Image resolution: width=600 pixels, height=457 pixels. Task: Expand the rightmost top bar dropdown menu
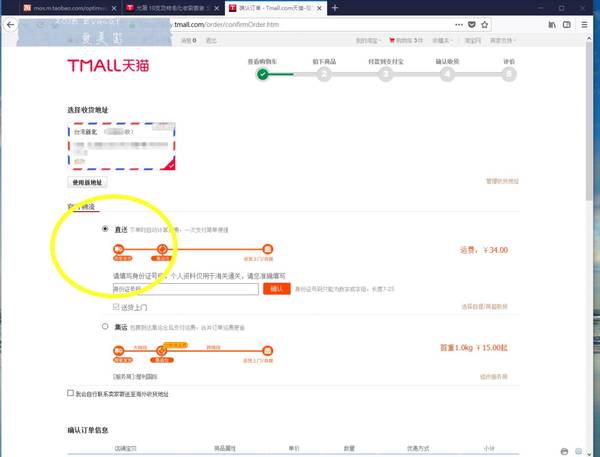(503, 40)
